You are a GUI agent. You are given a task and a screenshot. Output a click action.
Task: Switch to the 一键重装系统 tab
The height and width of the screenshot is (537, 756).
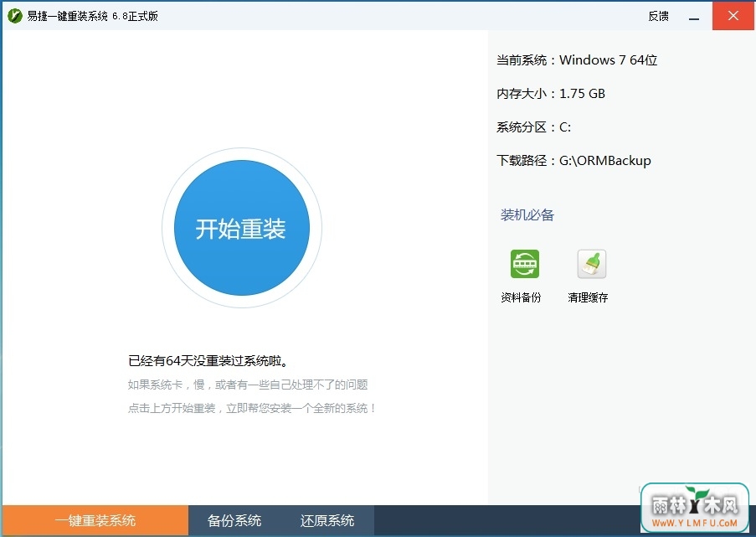(x=95, y=520)
